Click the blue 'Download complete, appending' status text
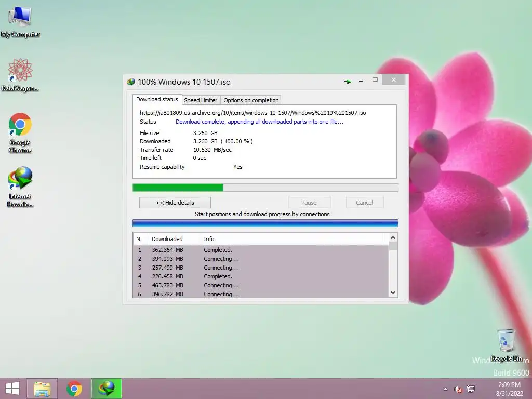The height and width of the screenshot is (399, 532). click(x=259, y=122)
